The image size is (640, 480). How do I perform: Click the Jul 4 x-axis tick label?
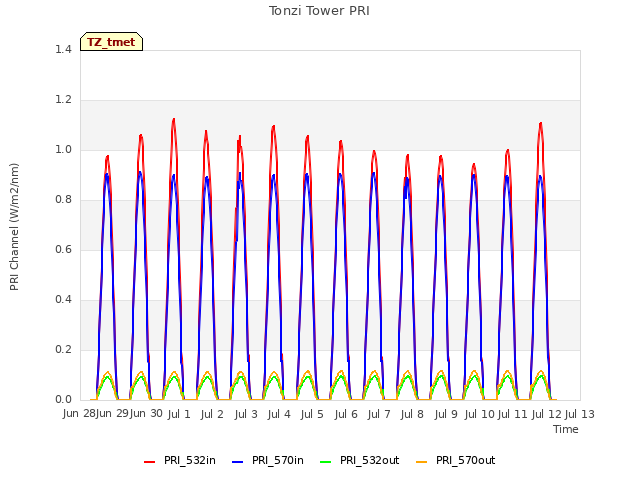[x=279, y=414]
